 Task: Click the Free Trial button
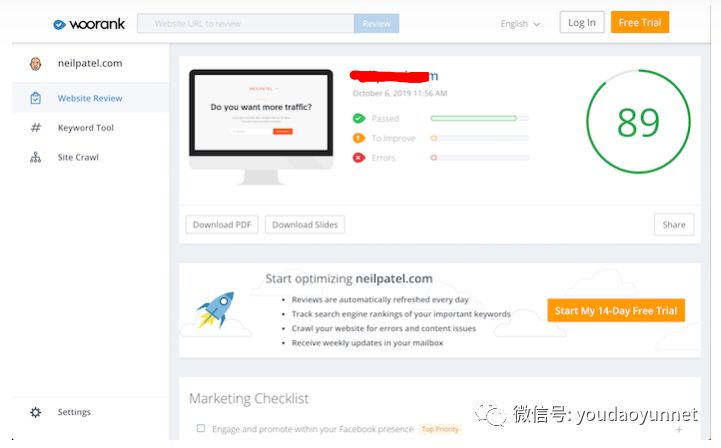(640, 23)
